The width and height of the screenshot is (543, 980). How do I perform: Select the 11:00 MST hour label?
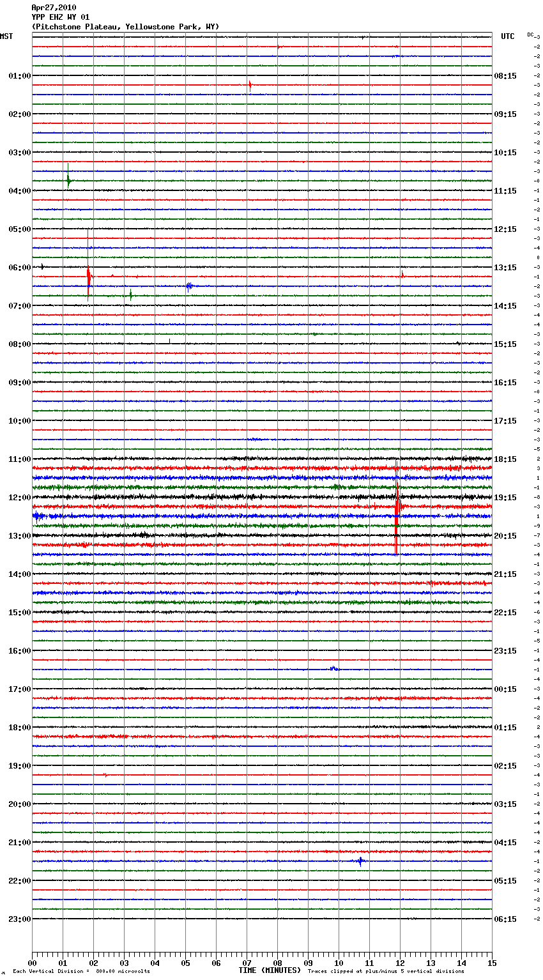click(19, 459)
